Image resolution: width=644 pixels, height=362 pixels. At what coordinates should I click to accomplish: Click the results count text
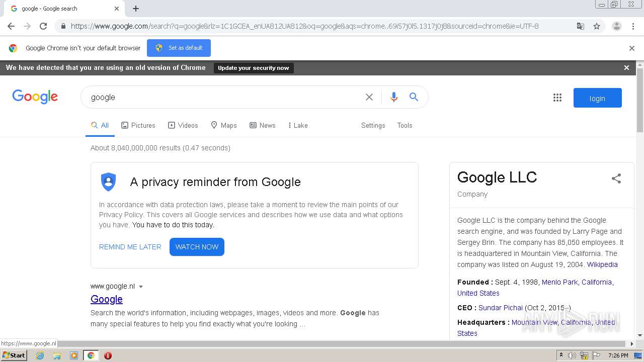160,148
